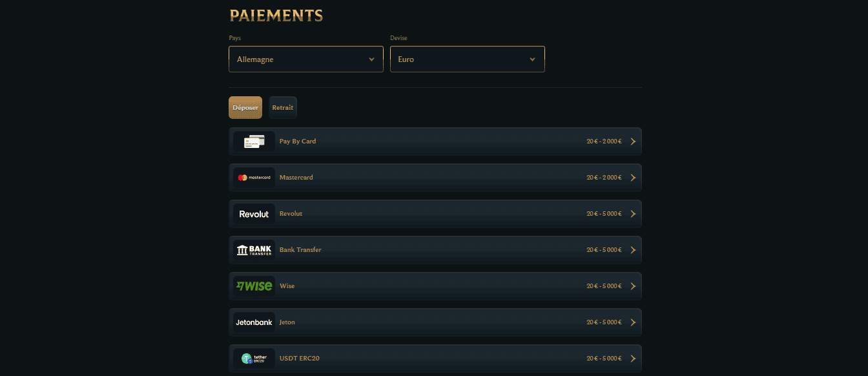The width and height of the screenshot is (868, 376).
Task: Select the Déposer tab
Action: pos(245,107)
